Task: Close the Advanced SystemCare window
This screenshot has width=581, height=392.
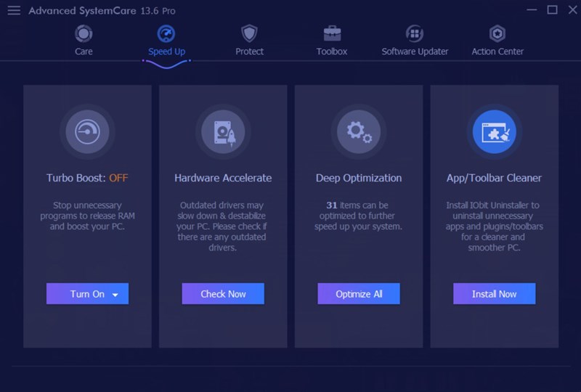Action: pos(573,10)
